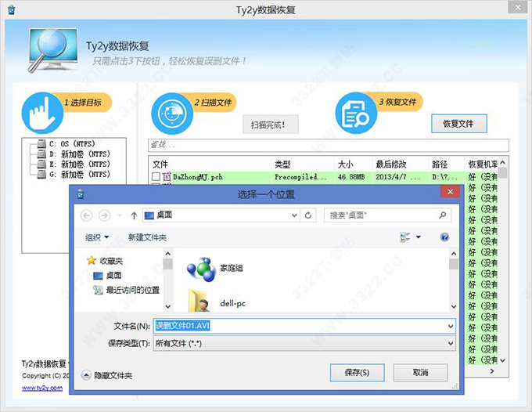Image resolution: width=532 pixels, height=412 pixels.
Task: Open the address bar location dropdown
Action: [x=294, y=215]
